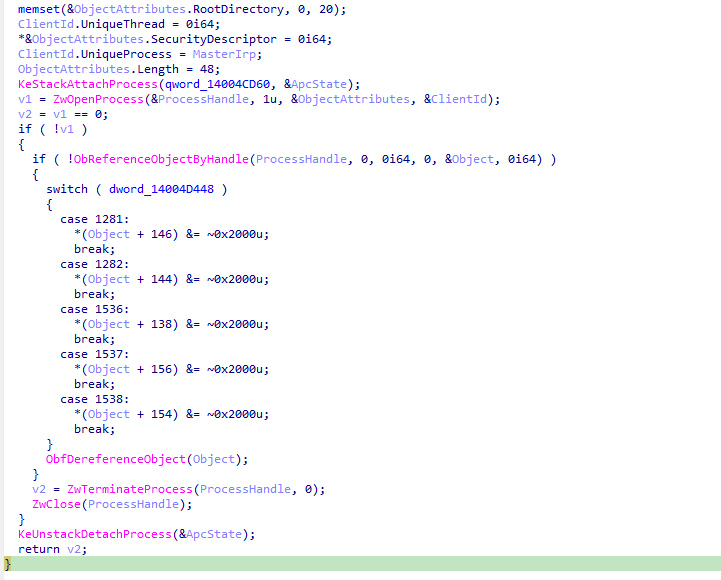Click the 'return v2' statement
721x580 pixels.
coord(52,549)
